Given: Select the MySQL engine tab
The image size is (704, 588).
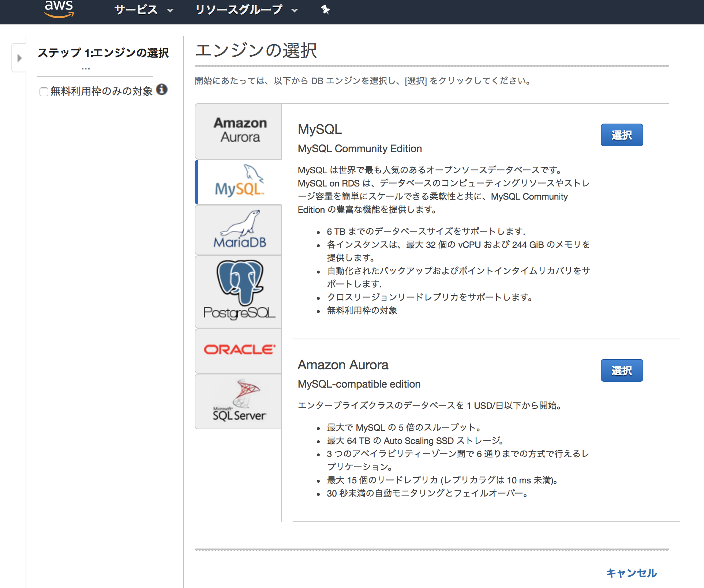Looking at the screenshot, I should (239, 182).
